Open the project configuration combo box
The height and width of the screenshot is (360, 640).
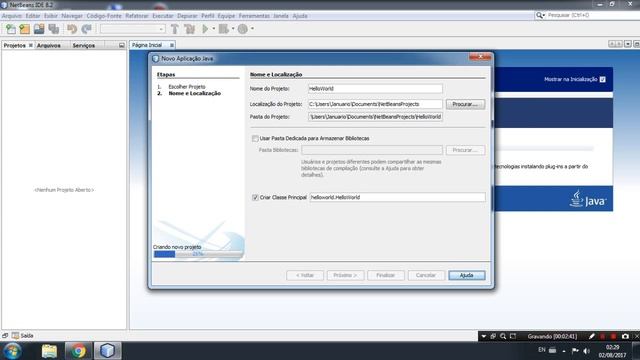(133, 29)
